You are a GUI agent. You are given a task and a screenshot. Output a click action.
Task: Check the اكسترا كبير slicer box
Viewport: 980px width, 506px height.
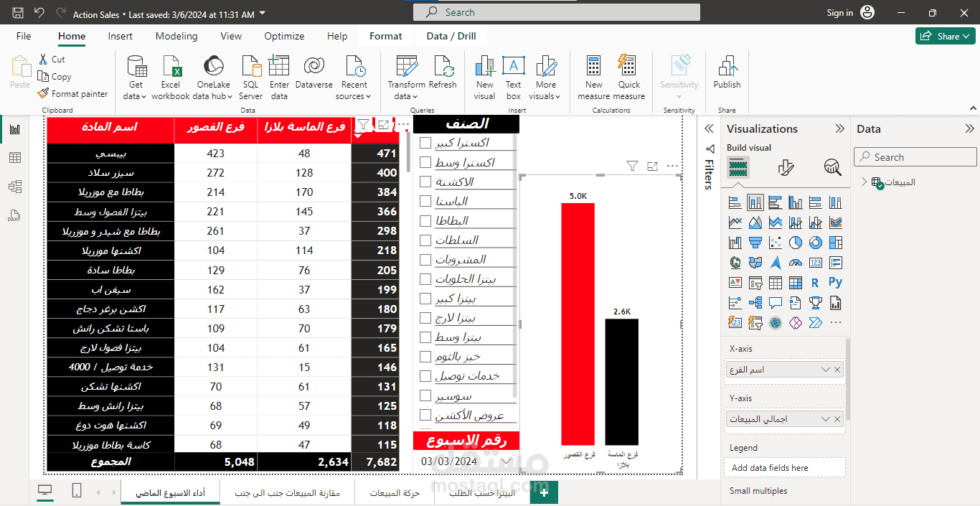[x=425, y=143]
